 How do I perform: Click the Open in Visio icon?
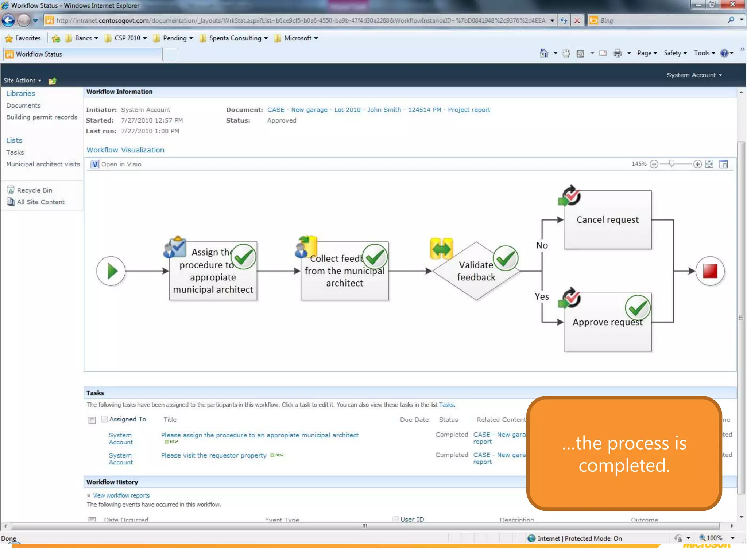94,164
